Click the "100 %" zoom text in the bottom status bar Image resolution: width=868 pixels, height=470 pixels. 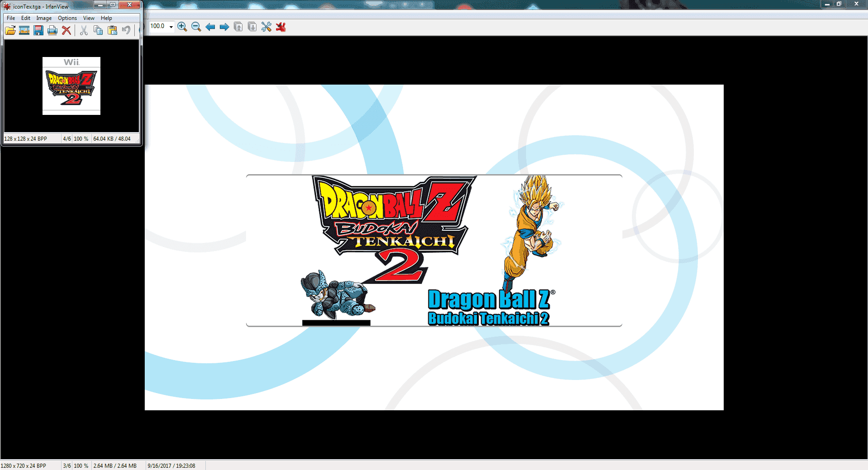(81, 466)
